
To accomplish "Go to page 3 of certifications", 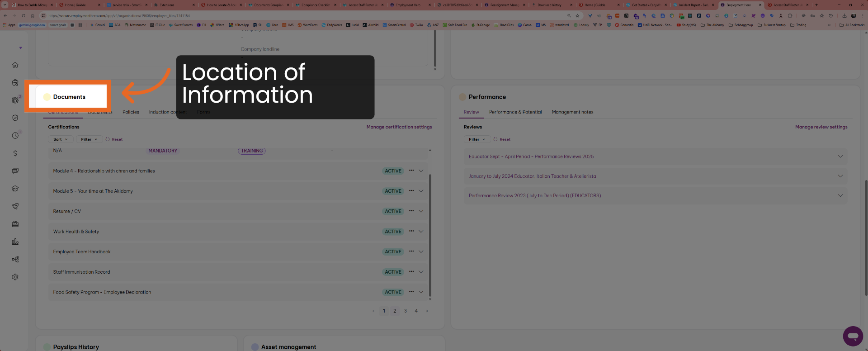I will (x=406, y=311).
